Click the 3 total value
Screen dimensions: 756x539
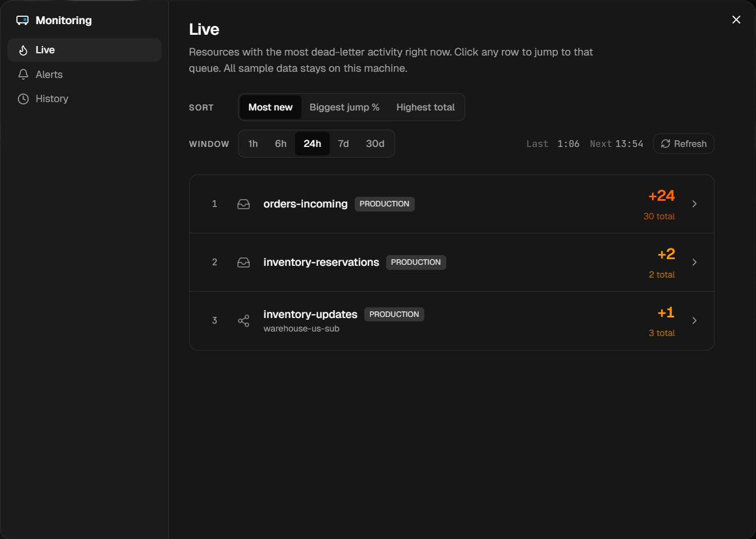coord(662,333)
